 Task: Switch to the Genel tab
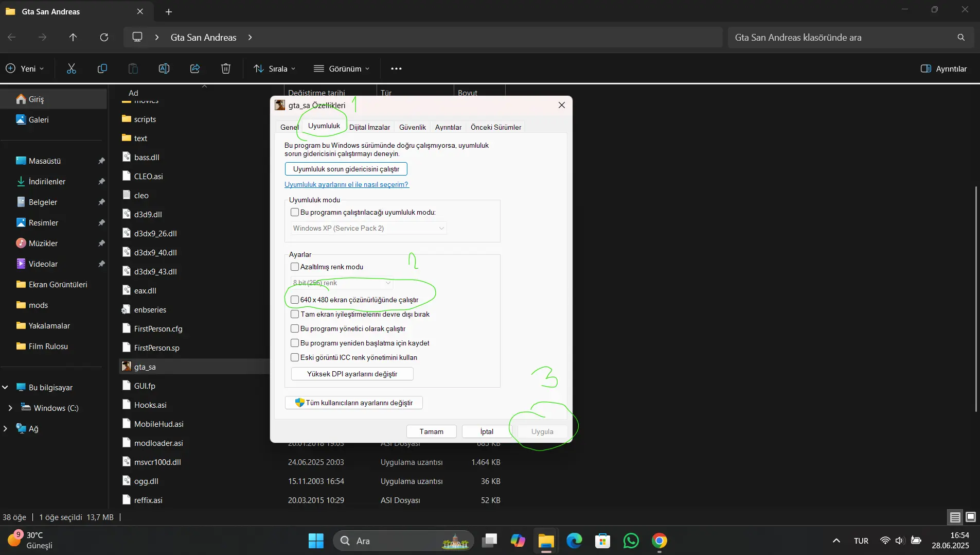(289, 127)
